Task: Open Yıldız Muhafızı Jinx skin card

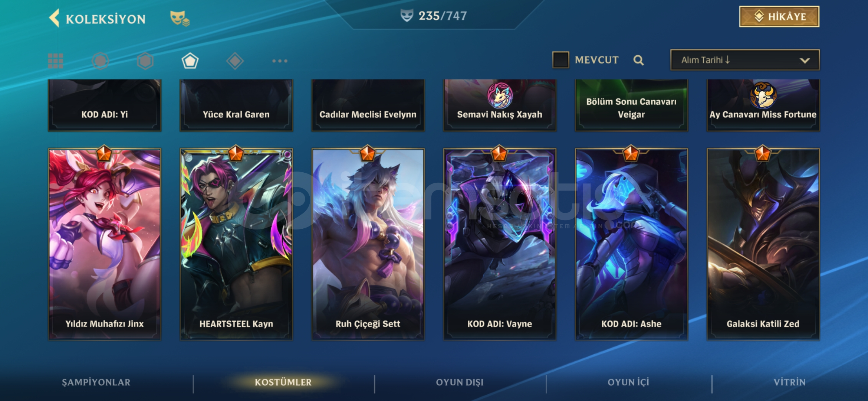Action: [x=105, y=244]
